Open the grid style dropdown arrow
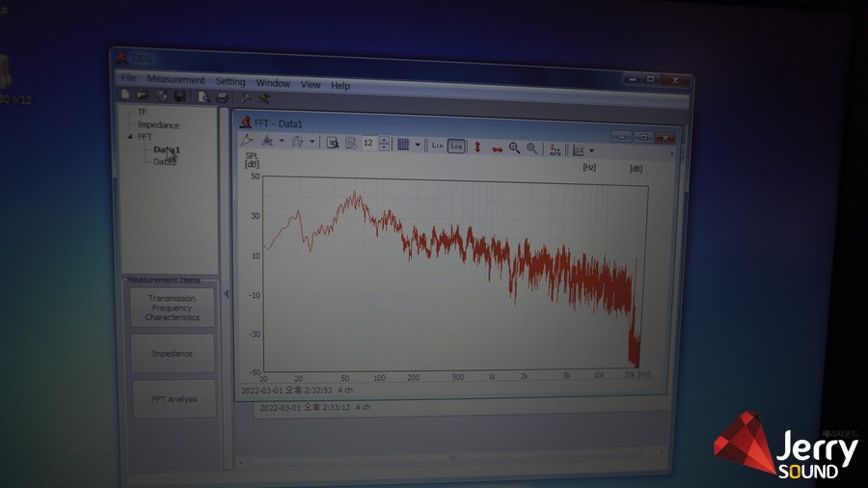 click(418, 146)
